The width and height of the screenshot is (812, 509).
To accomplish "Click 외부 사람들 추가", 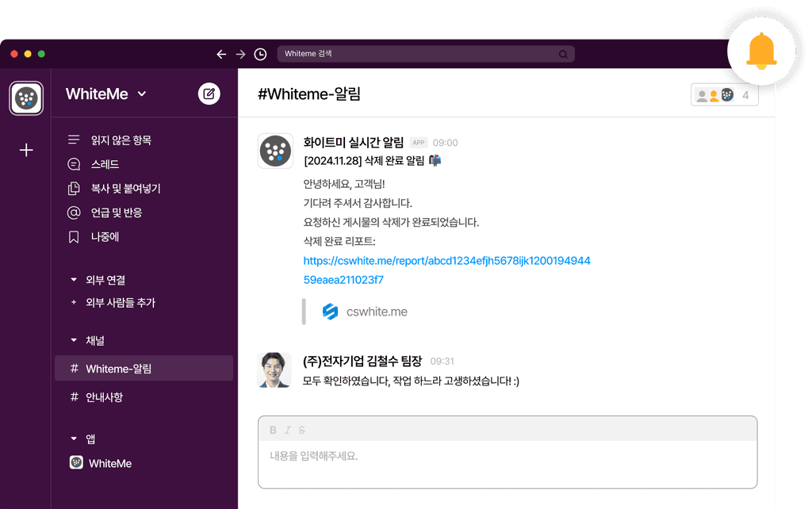I will pos(113,302).
